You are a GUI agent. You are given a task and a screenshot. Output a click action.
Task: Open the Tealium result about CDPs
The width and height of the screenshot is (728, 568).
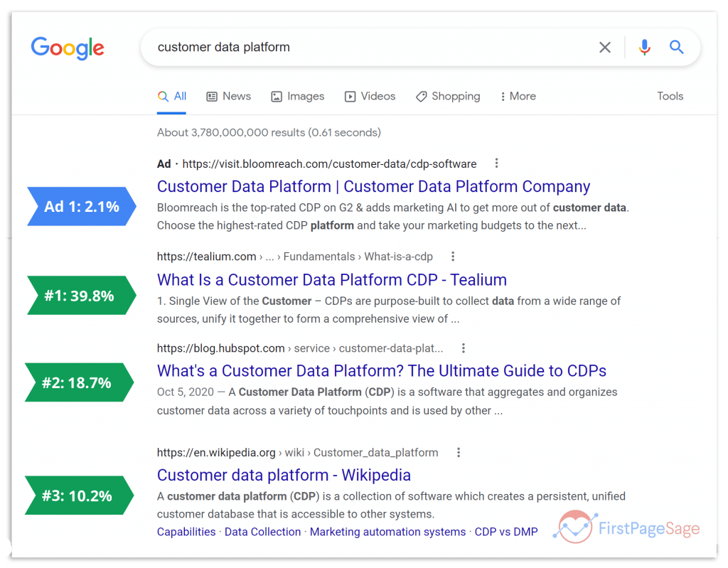pyautogui.click(x=331, y=279)
